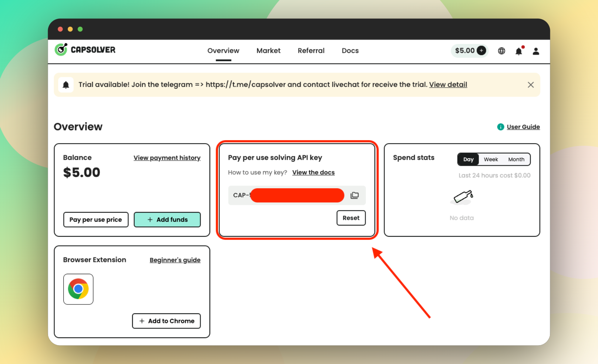Click the Add funds button
The width and height of the screenshot is (598, 364).
167,219
